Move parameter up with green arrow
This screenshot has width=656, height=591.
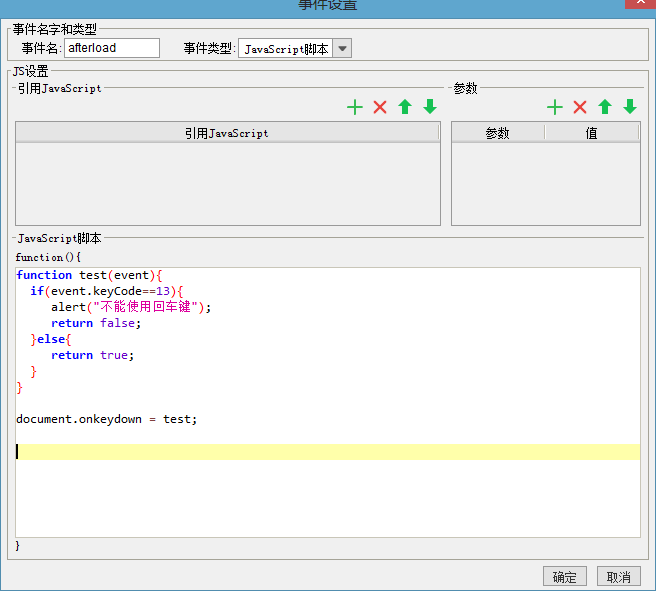click(x=605, y=107)
